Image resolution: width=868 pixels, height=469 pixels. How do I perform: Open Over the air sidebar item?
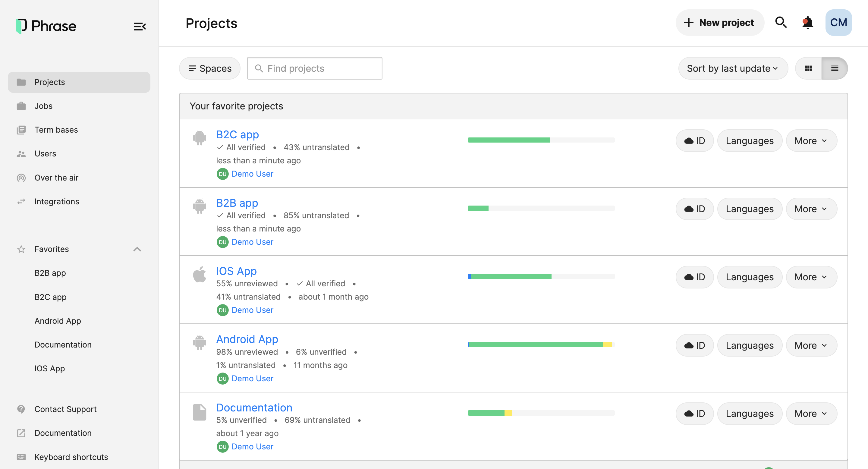56,178
